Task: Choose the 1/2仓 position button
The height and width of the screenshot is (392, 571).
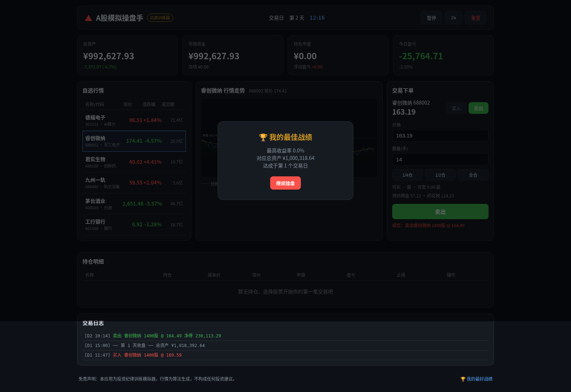Action: (440, 175)
